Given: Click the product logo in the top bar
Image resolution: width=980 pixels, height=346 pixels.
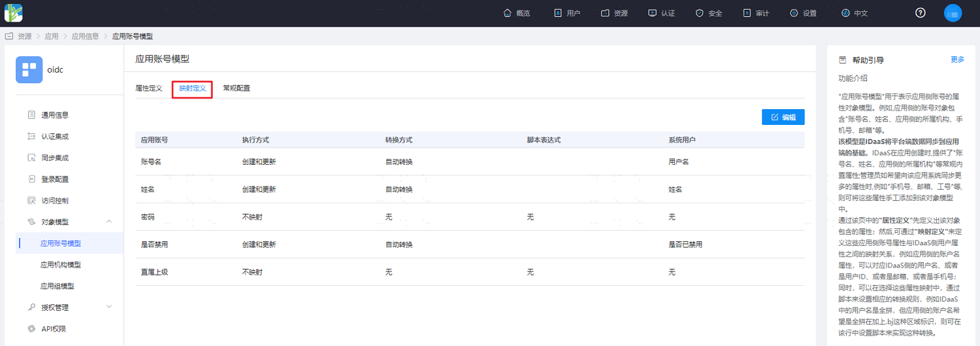Looking at the screenshot, I should click(x=14, y=12).
